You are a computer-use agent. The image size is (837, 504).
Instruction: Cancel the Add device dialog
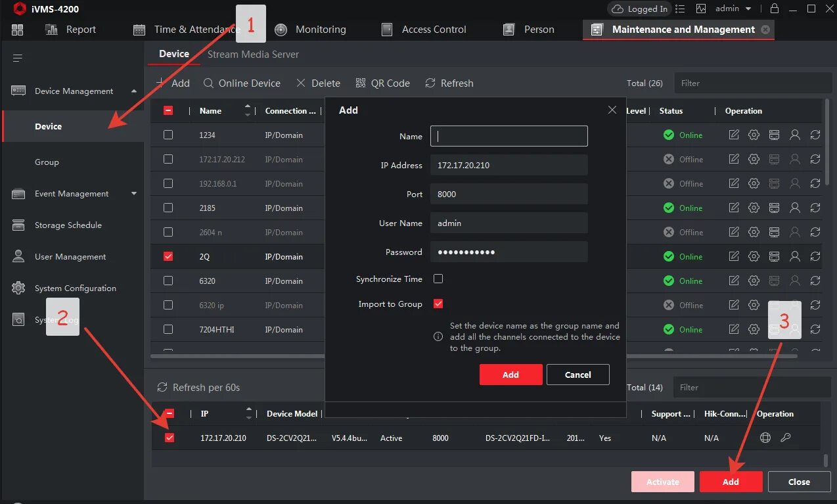point(578,375)
